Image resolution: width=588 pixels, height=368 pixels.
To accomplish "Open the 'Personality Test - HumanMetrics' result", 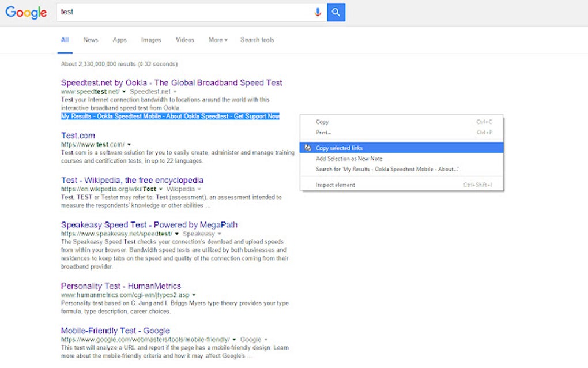I will (122, 286).
